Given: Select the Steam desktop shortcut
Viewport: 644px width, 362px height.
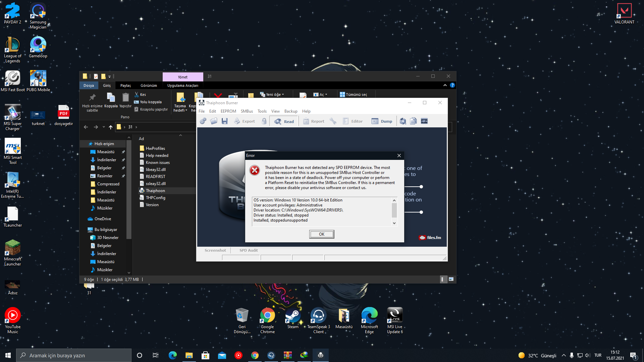Looking at the screenshot, I should [293, 318].
